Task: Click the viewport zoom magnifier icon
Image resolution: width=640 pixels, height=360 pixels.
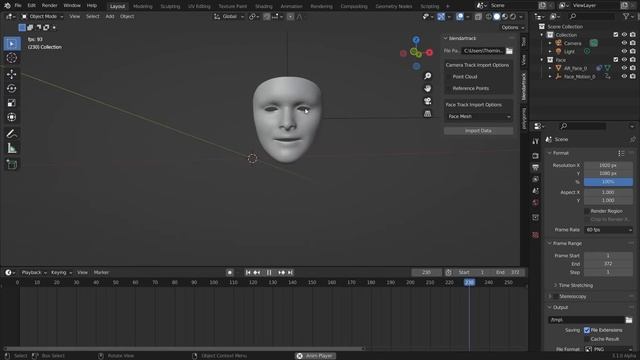Action: [427, 76]
